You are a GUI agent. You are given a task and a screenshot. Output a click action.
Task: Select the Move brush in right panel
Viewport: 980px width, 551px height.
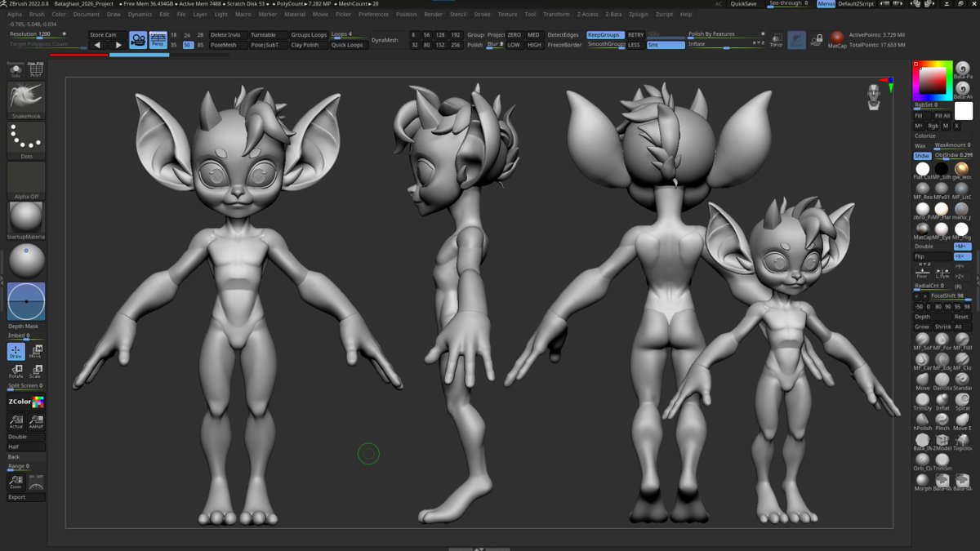pos(922,380)
